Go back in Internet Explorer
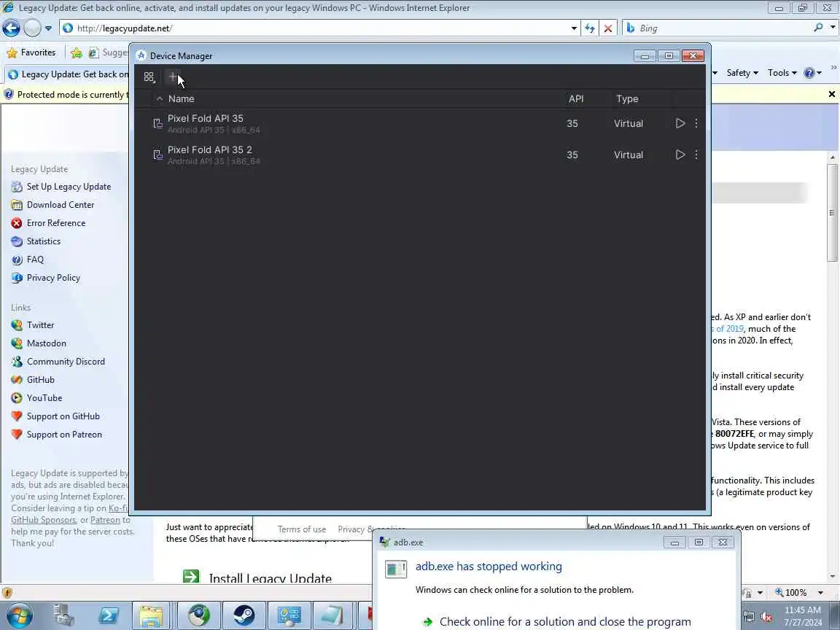Image resolution: width=840 pixels, height=630 pixels. pos(11,28)
